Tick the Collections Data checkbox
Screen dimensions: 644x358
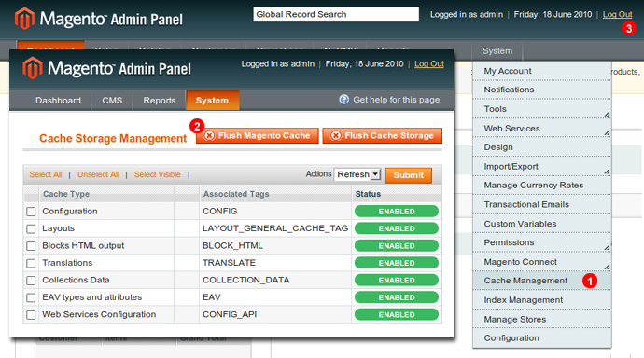click(x=31, y=281)
